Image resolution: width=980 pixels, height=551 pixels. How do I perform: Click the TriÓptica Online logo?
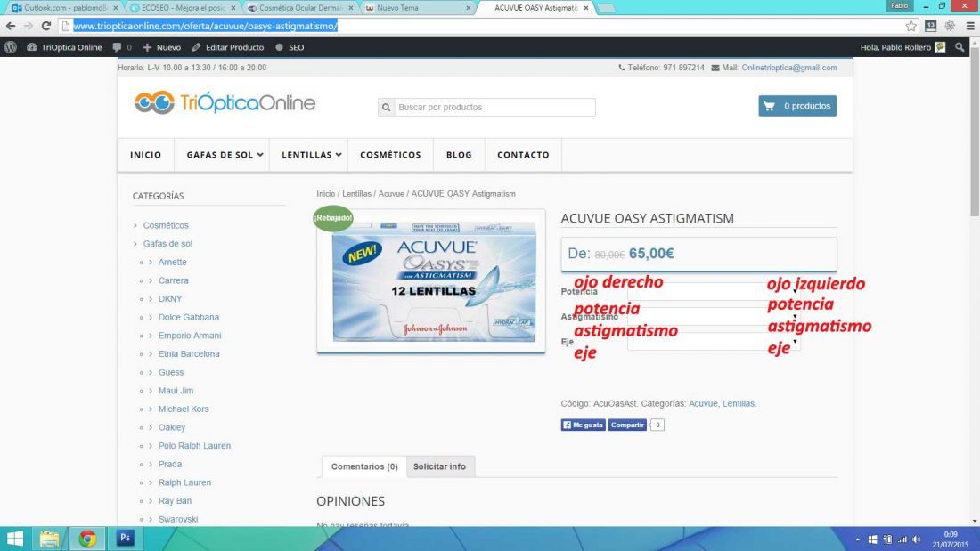225,102
